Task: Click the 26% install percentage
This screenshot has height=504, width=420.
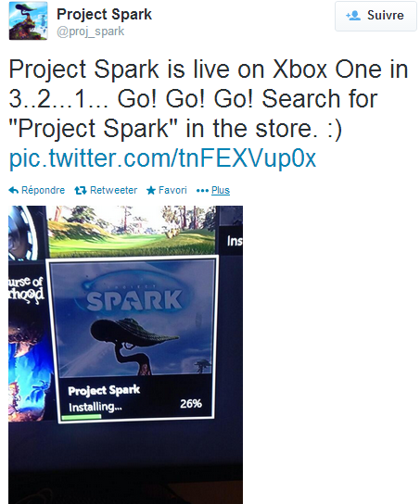Action: 191,404
